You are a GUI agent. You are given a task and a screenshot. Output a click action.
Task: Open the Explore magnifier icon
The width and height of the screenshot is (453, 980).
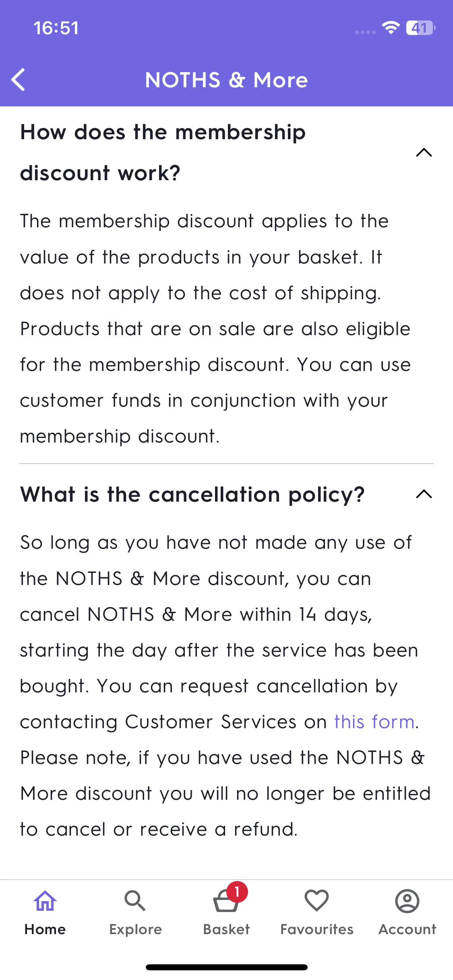pos(135,901)
